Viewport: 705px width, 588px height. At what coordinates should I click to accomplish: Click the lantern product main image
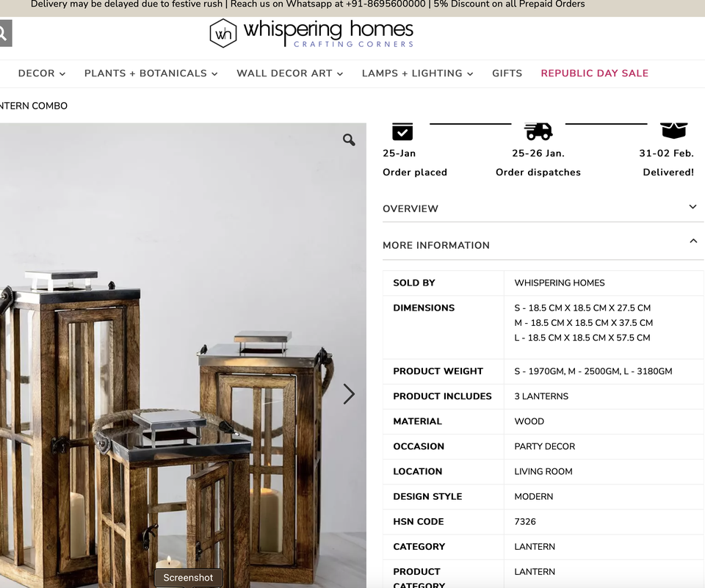pyautogui.click(x=183, y=355)
